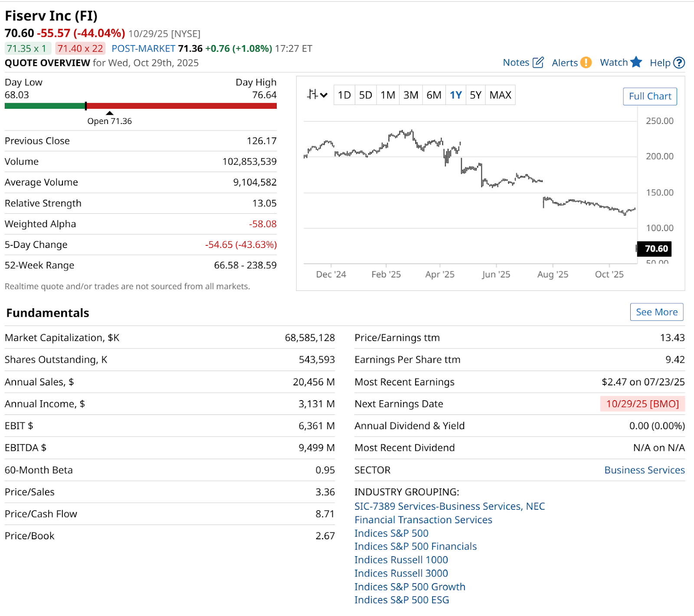
Task: Switch chart to 3M range
Action: pyautogui.click(x=411, y=95)
